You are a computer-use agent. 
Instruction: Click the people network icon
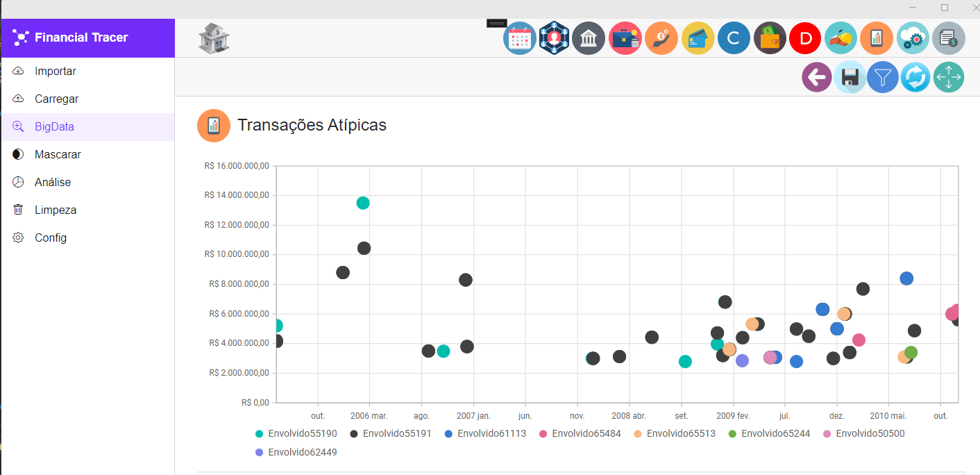(x=554, y=38)
